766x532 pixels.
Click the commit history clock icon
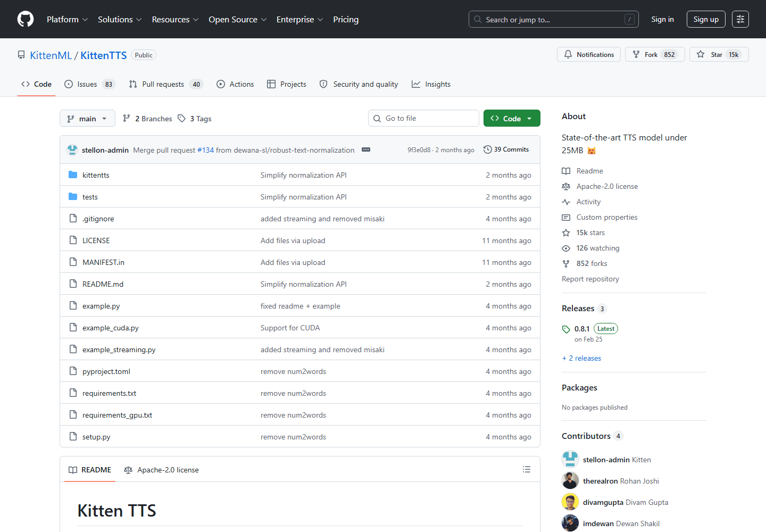[x=487, y=149]
